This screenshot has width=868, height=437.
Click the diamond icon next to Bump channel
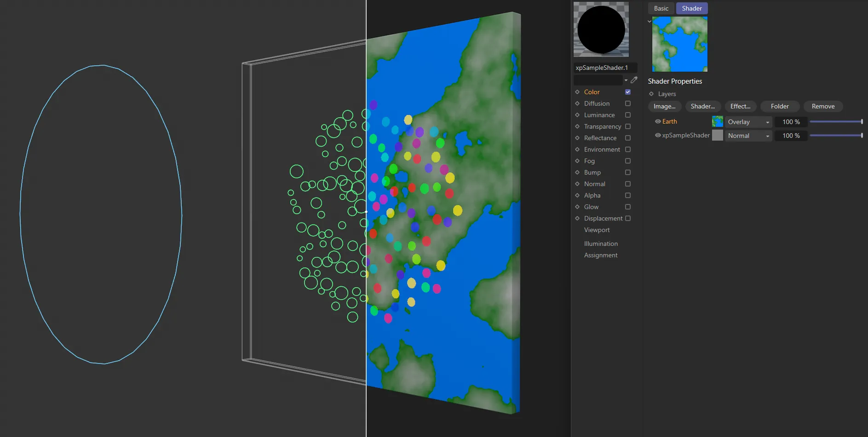[578, 172]
